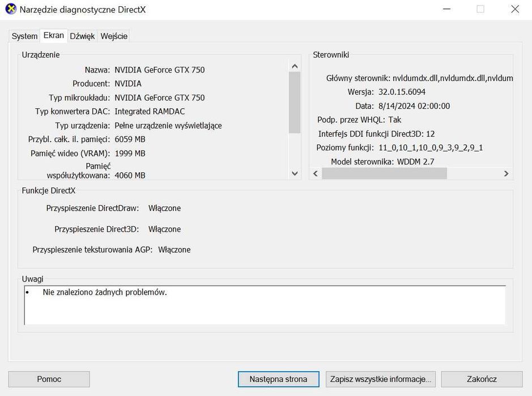Click the Sterowniki horizontal scrollbar thumb
The height and width of the screenshot is (396, 532).
384,174
